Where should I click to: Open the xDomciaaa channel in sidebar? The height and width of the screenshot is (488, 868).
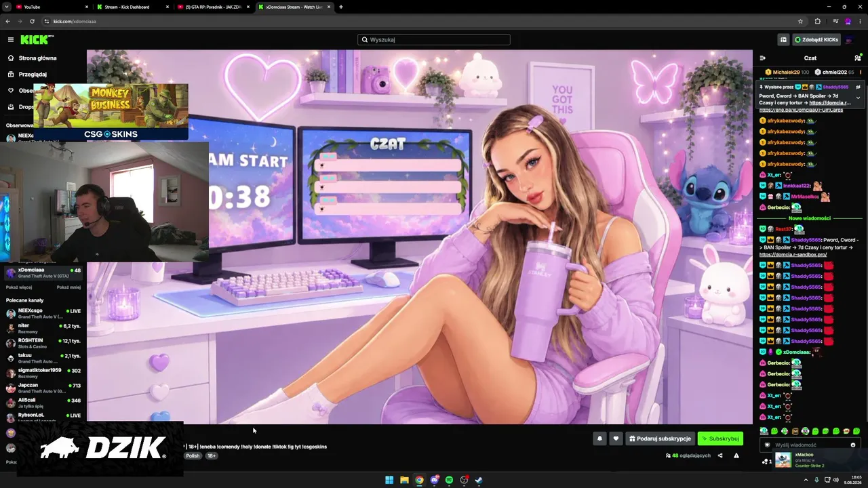[x=43, y=272]
